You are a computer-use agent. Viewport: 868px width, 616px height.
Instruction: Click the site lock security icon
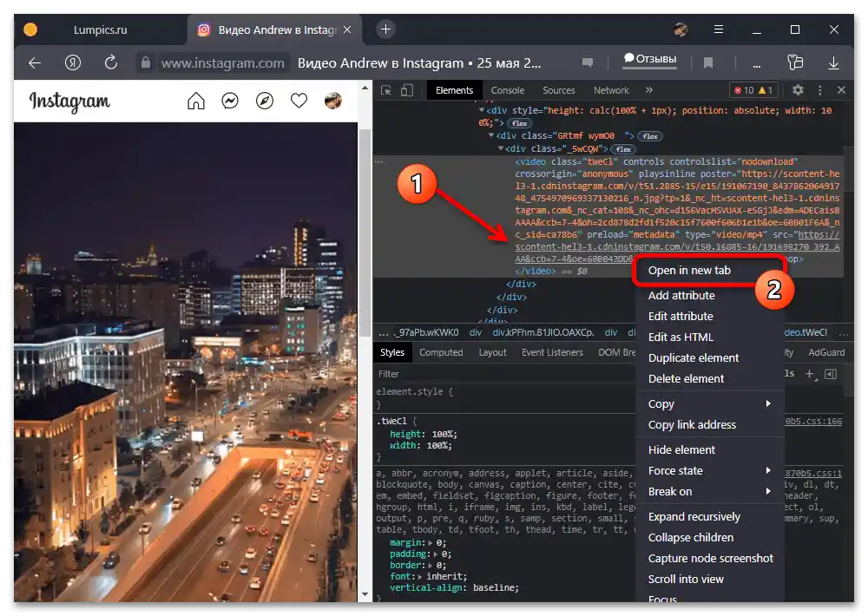click(146, 62)
